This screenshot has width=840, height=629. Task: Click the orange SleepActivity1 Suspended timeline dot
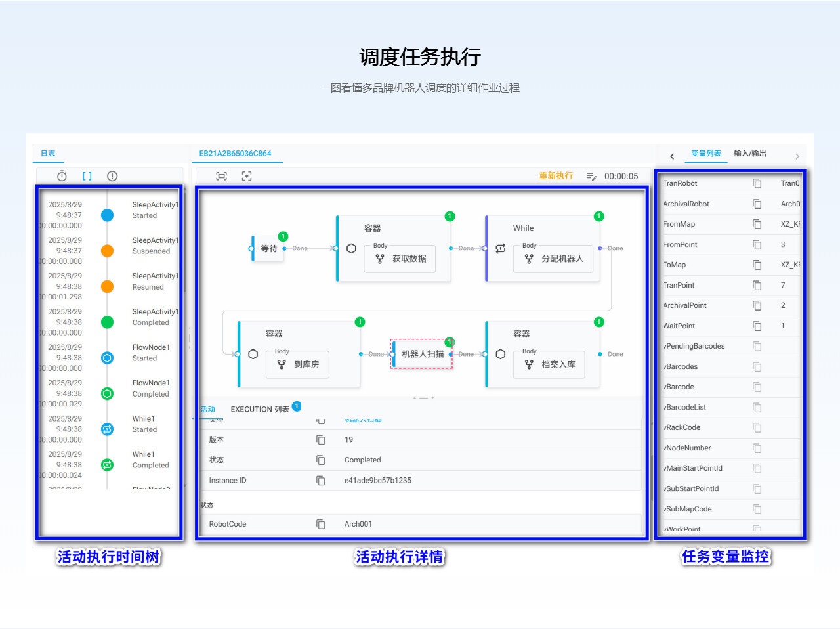click(107, 251)
